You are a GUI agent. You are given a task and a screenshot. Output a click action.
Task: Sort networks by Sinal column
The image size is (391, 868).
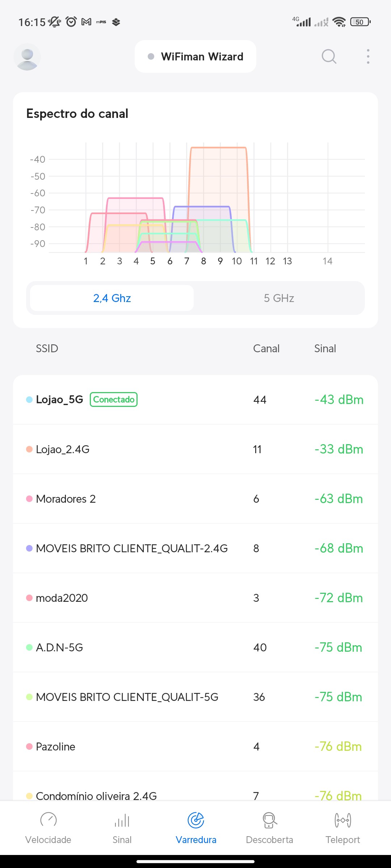point(325,348)
